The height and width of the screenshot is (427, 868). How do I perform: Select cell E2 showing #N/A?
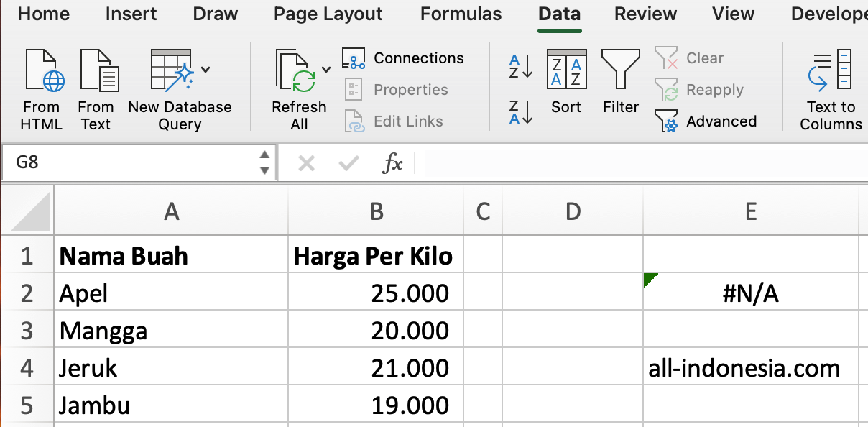click(x=750, y=293)
